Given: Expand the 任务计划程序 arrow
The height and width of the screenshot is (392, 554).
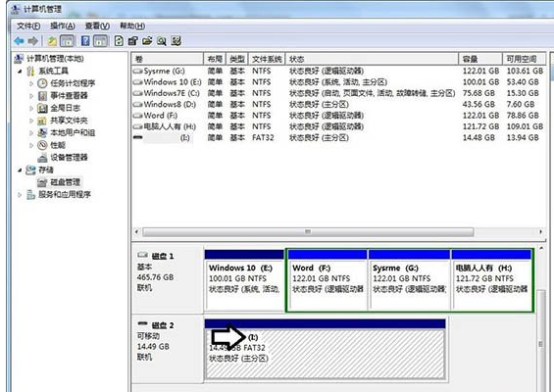Looking at the screenshot, I should point(31,83).
